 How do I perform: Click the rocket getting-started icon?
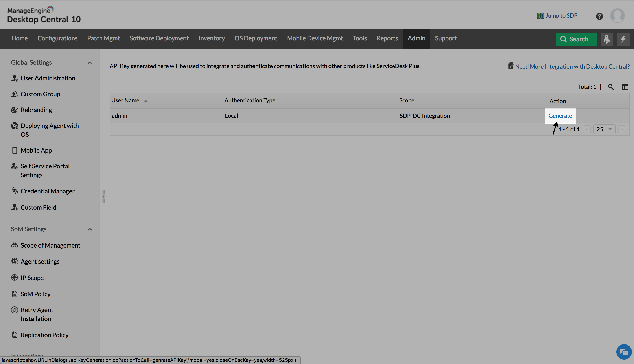pyautogui.click(x=607, y=39)
